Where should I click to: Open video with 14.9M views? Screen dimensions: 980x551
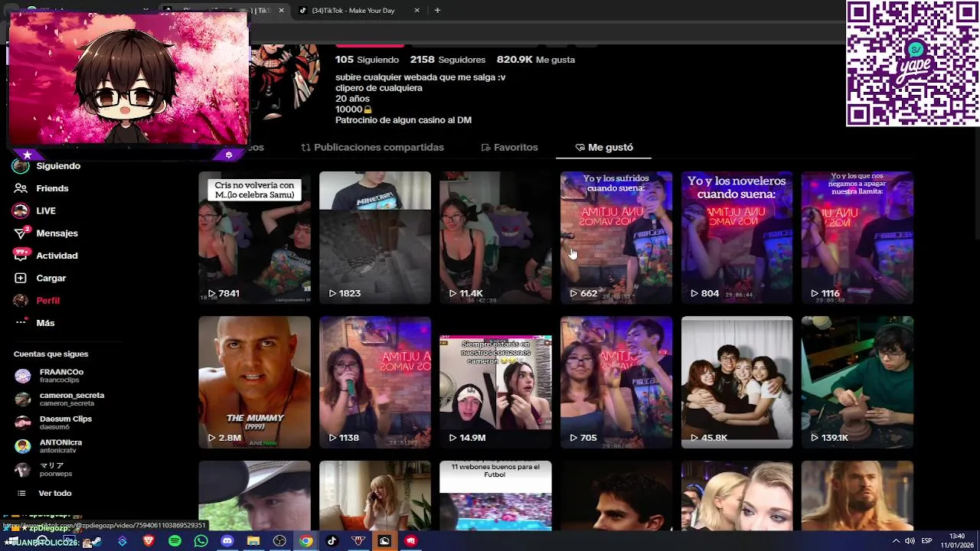click(495, 383)
